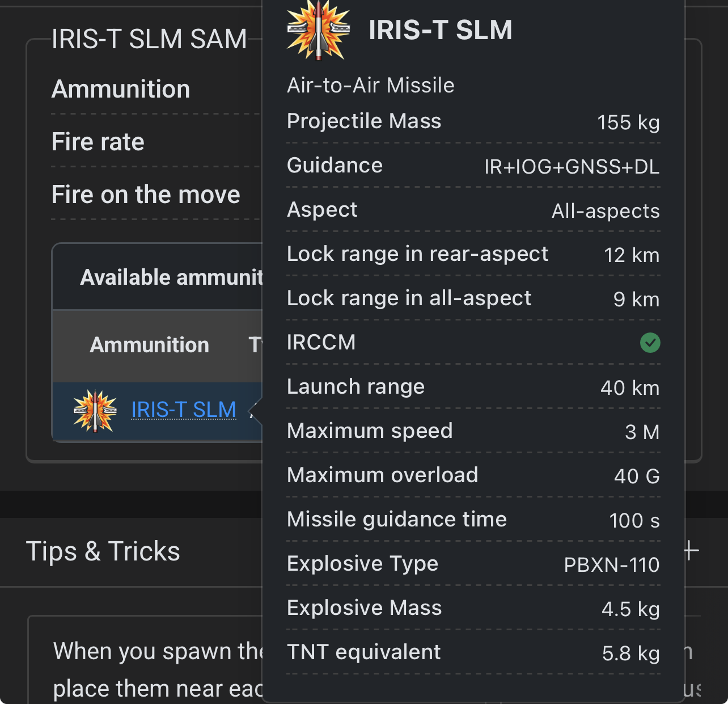728x704 pixels.
Task: Click the Ammunition column header in the table
Action: click(x=149, y=345)
